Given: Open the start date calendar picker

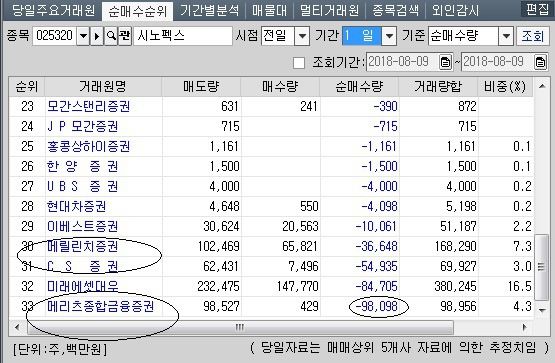Looking at the screenshot, I should tap(445, 62).
